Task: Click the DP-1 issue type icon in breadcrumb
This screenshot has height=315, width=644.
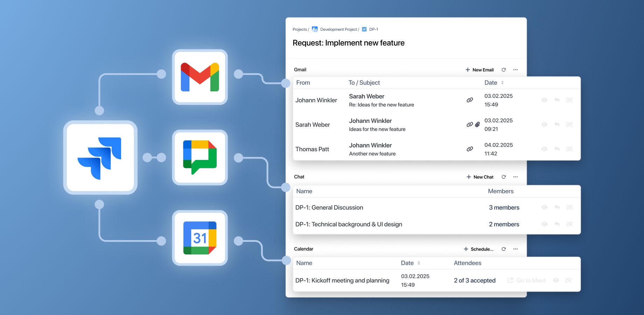Action: click(x=364, y=29)
